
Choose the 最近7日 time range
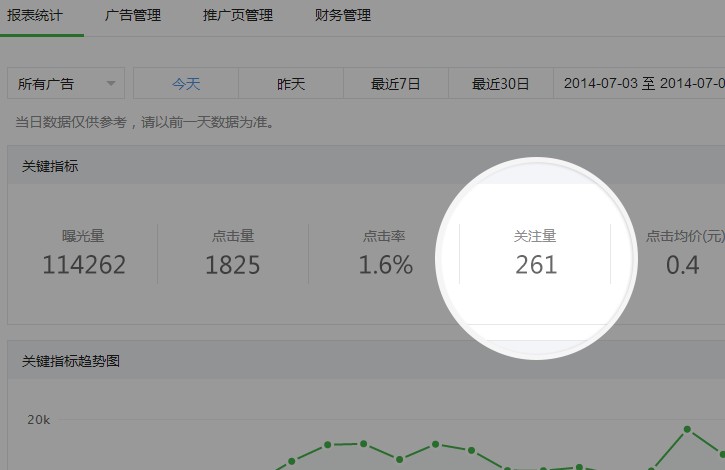[x=396, y=84]
